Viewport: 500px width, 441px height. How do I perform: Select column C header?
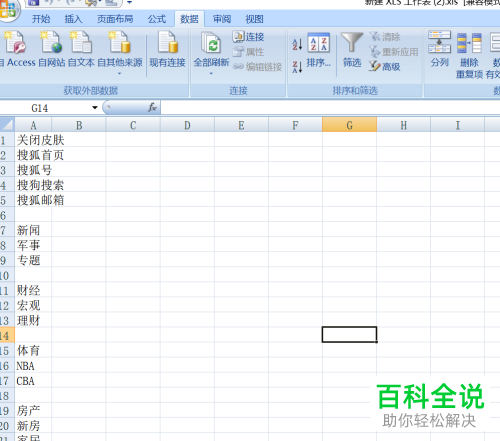pos(133,125)
